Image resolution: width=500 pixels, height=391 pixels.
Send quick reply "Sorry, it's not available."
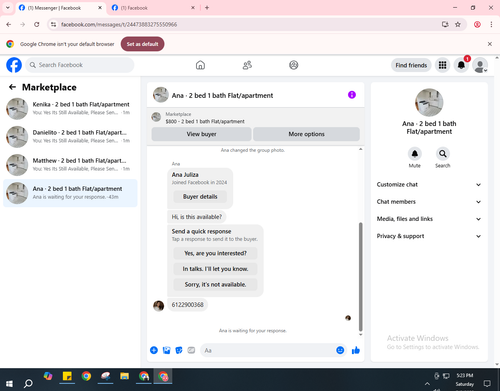pos(215,284)
